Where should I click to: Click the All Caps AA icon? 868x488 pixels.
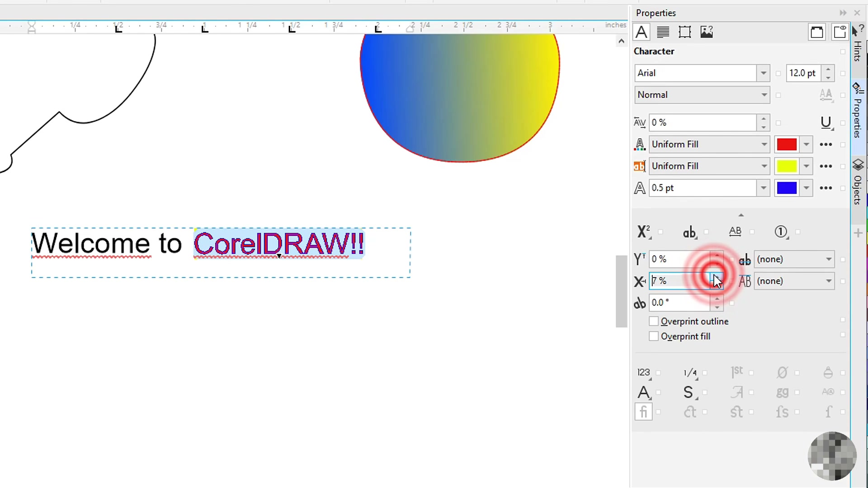[x=826, y=95]
